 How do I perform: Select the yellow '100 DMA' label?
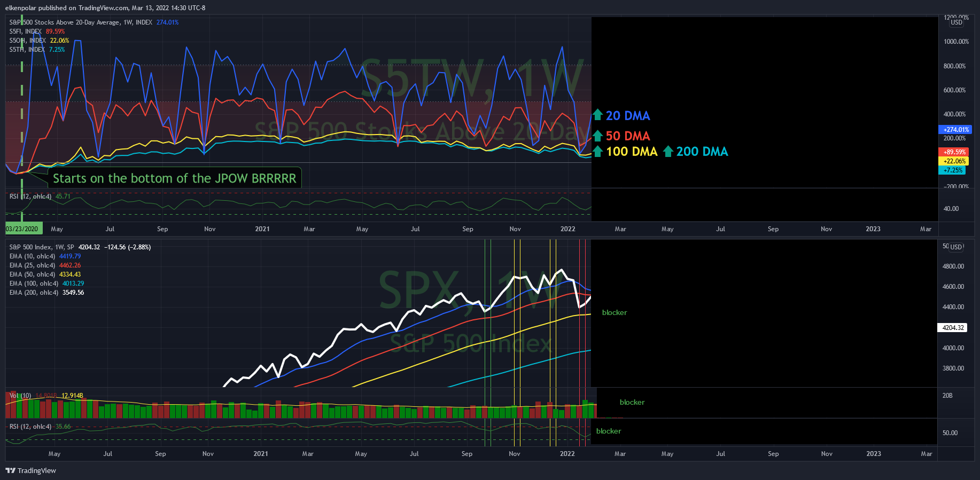click(x=632, y=151)
